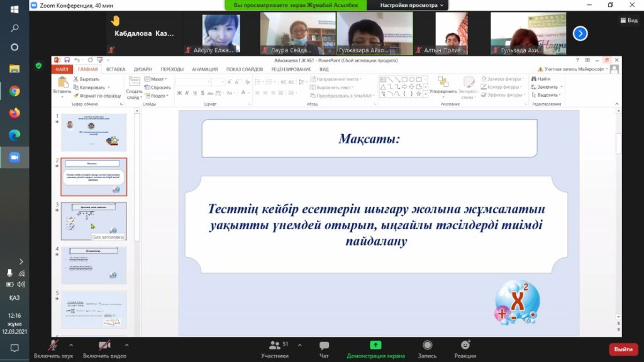Screen dimensions: 644x362
Task: Start recording with the Запись button
Action: pyautogui.click(x=427, y=348)
